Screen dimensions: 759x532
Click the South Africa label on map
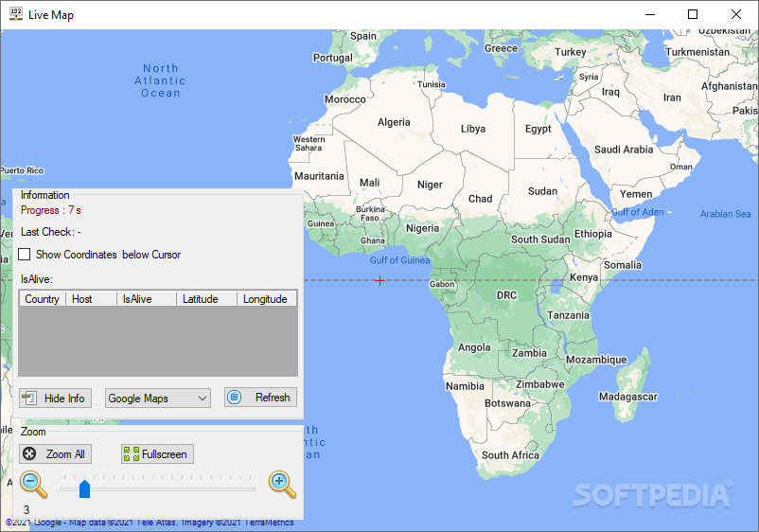tap(510, 455)
